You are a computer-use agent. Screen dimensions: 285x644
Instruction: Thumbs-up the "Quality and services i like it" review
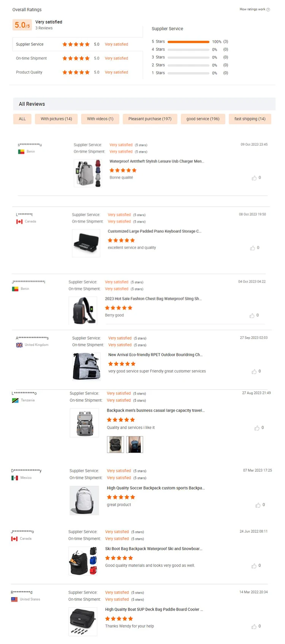click(x=257, y=428)
